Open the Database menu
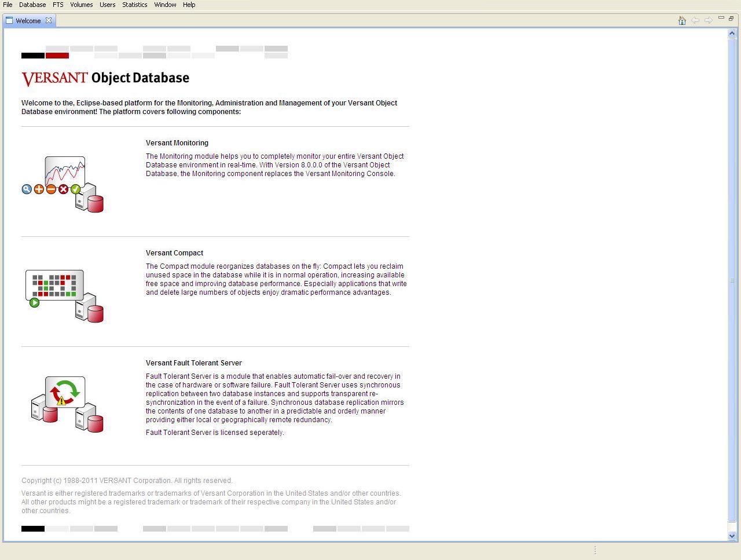The image size is (741, 560). [32, 5]
